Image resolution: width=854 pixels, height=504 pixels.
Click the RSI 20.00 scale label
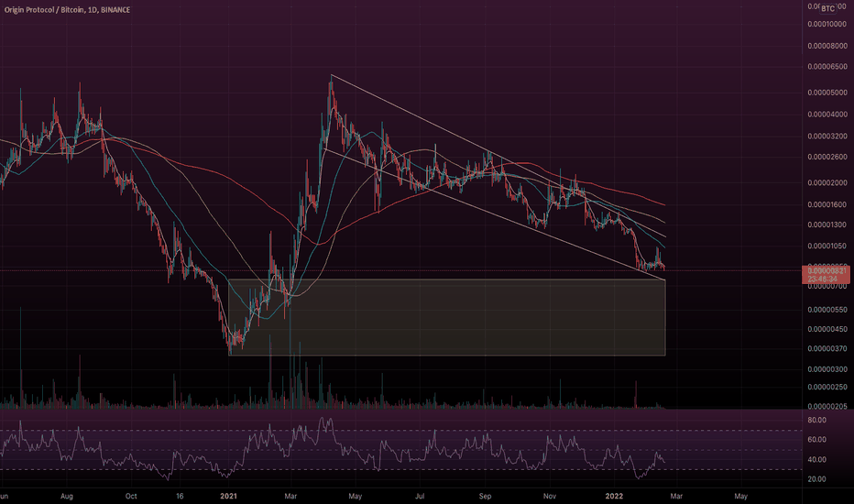pyautogui.click(x=817, y=479)
